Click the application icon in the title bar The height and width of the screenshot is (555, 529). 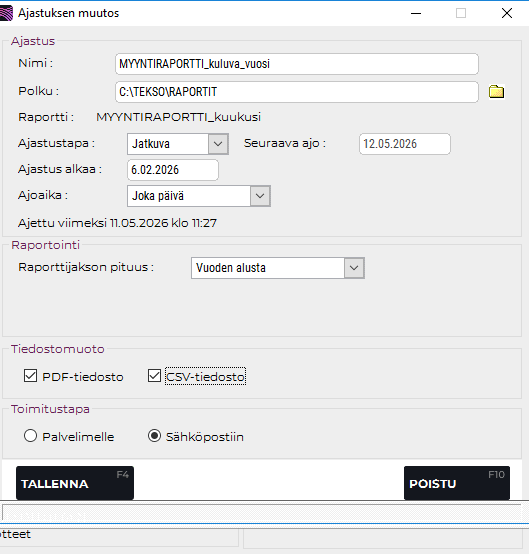(x=6, y=13)
